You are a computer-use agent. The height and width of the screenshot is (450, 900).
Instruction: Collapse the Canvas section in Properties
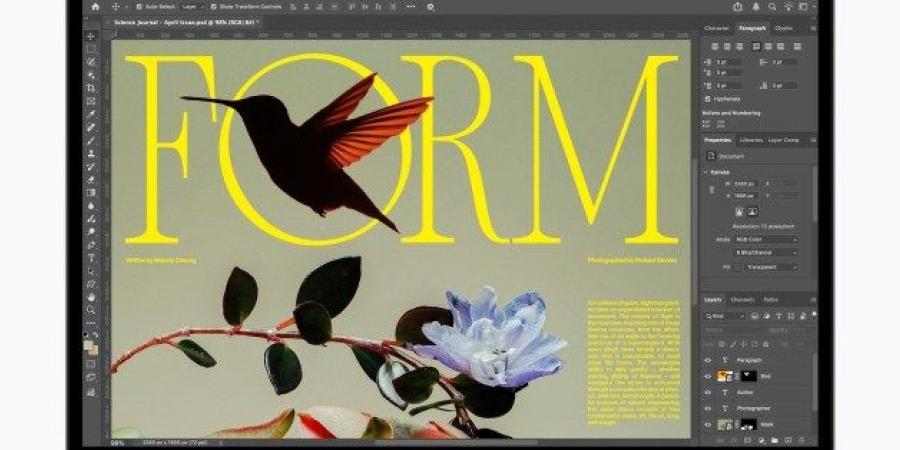(x=707, y=172)
